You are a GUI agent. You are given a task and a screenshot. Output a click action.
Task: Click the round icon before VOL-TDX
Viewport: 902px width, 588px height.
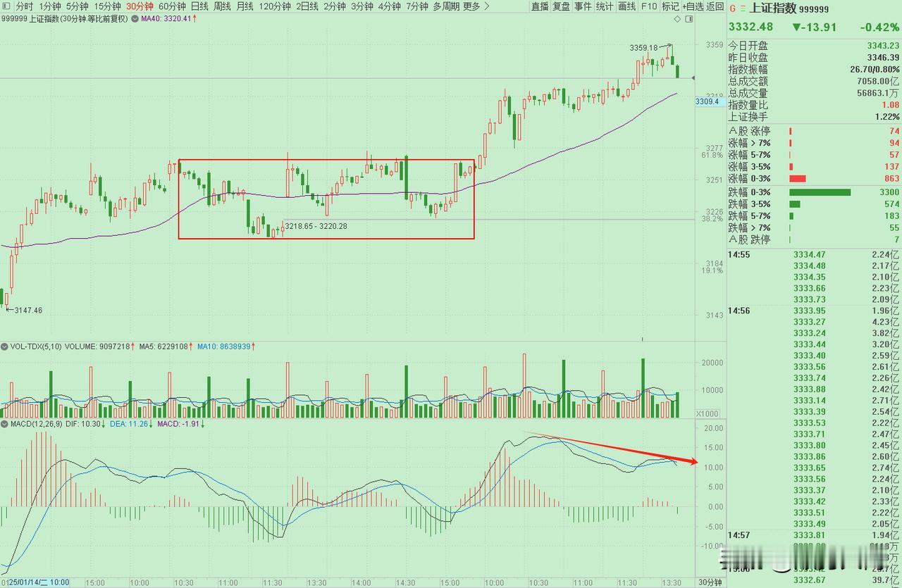[x=5, y=346]
